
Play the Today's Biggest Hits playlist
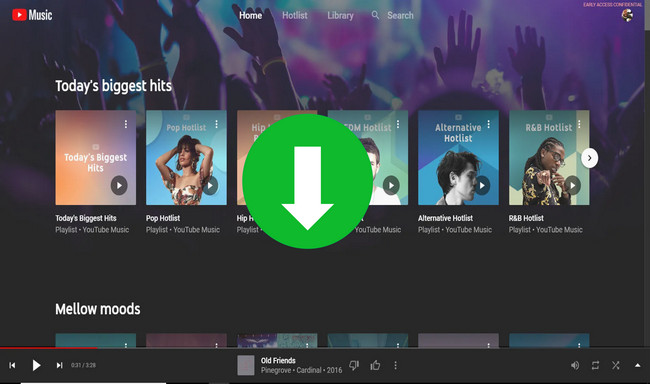(119, 185)
